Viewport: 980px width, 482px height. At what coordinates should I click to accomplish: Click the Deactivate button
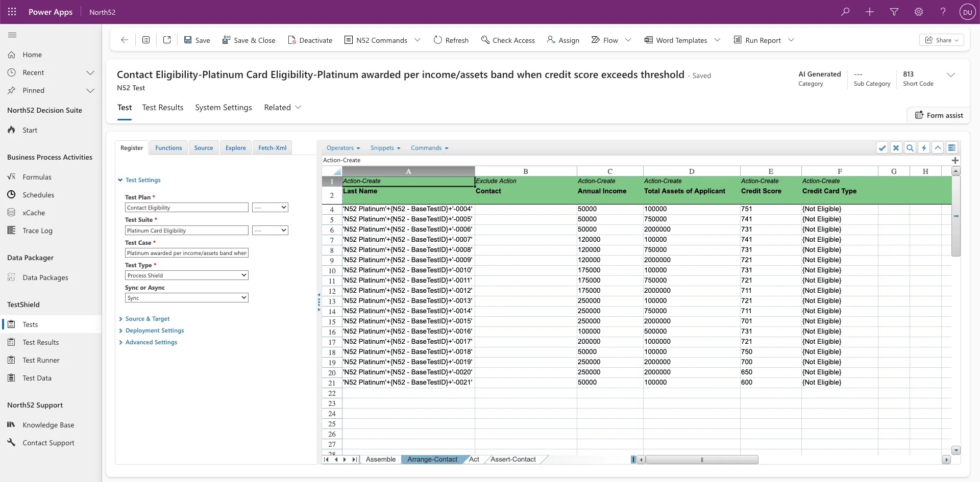click(310, 40)
